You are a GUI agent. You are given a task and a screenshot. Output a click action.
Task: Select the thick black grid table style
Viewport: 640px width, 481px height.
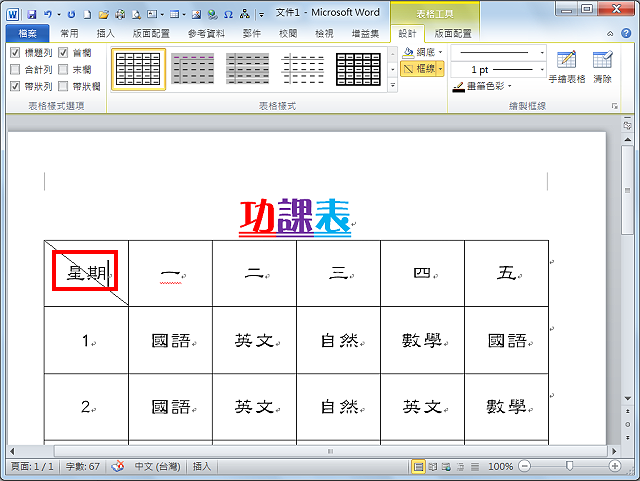point(358,69)
